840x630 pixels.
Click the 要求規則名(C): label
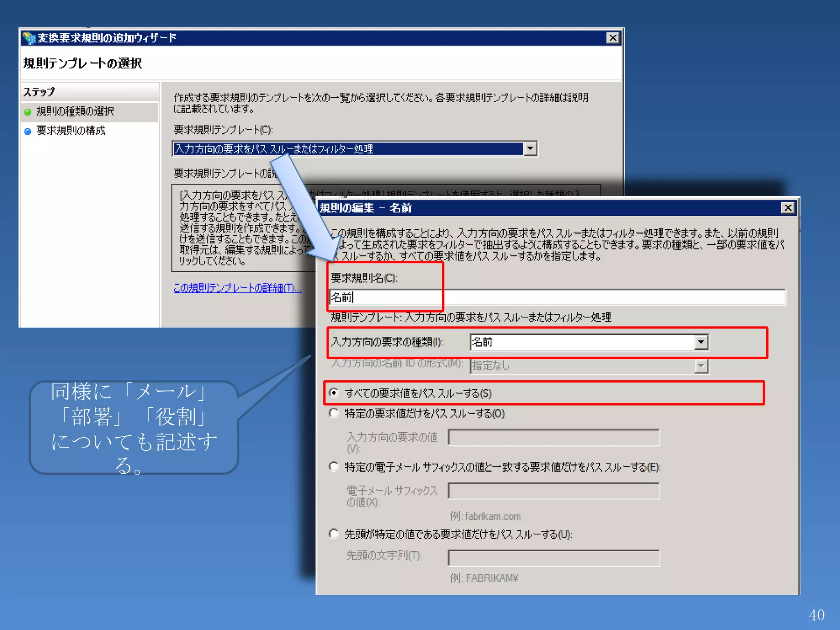point(364,278)
